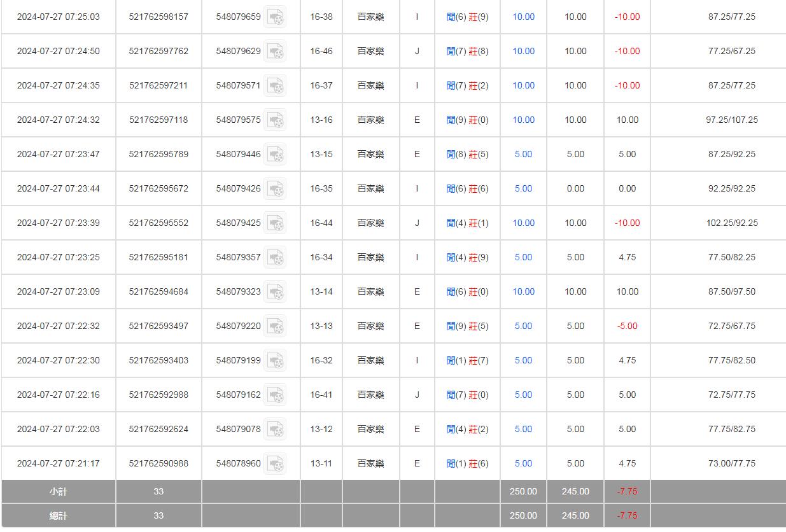Play replay video for round 548079323
Image resolution: width=786 pixels, height=532 pixels.
tap(275, 292)
